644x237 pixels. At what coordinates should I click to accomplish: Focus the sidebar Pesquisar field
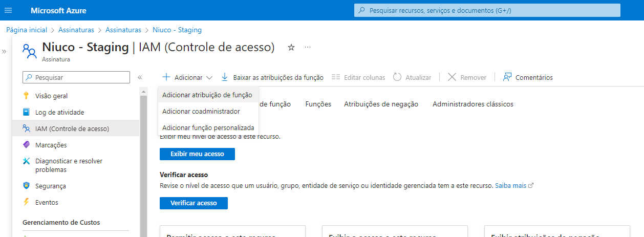(x=76, y=77)
